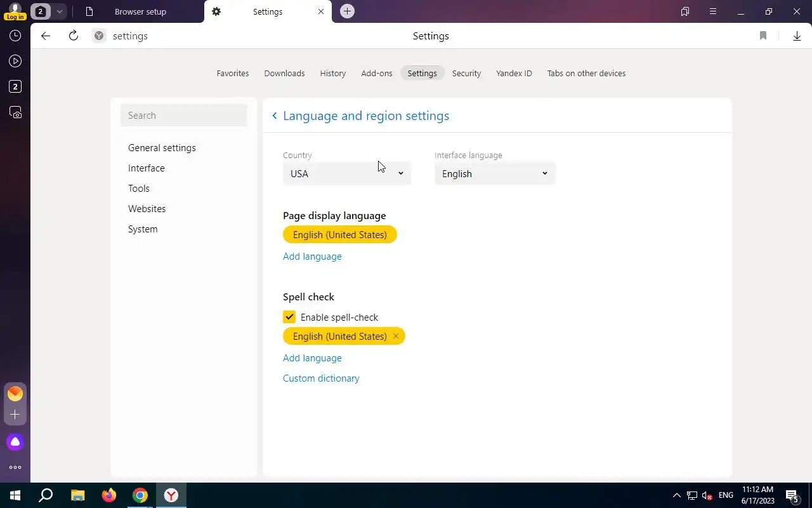This screenshot has width=812, height=508.
Task: Open a new tab with plus button
Action: click(x=347, y=11)
